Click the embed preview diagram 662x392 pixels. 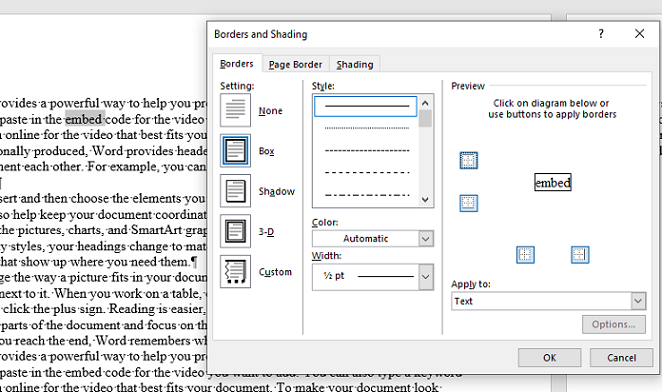[553, 182]
